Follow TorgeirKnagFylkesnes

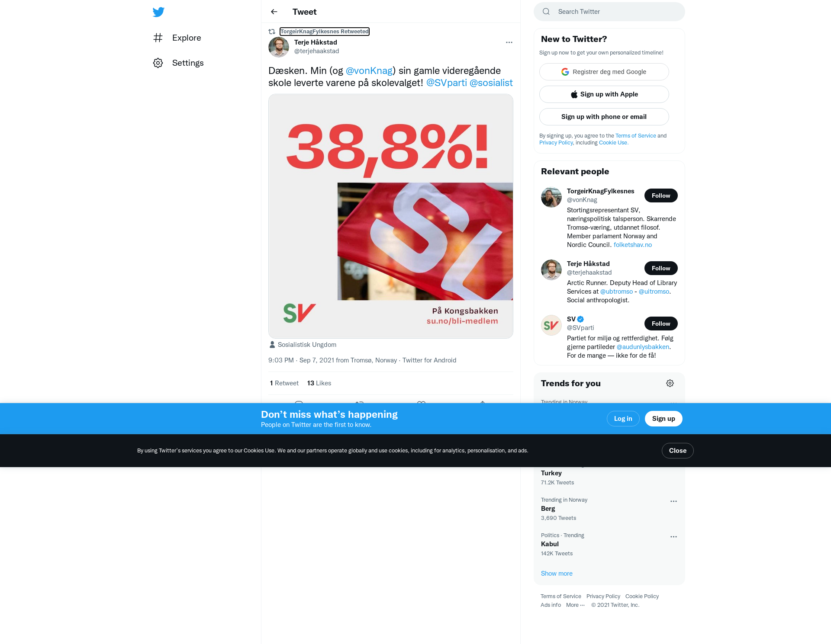click(661, 195)
